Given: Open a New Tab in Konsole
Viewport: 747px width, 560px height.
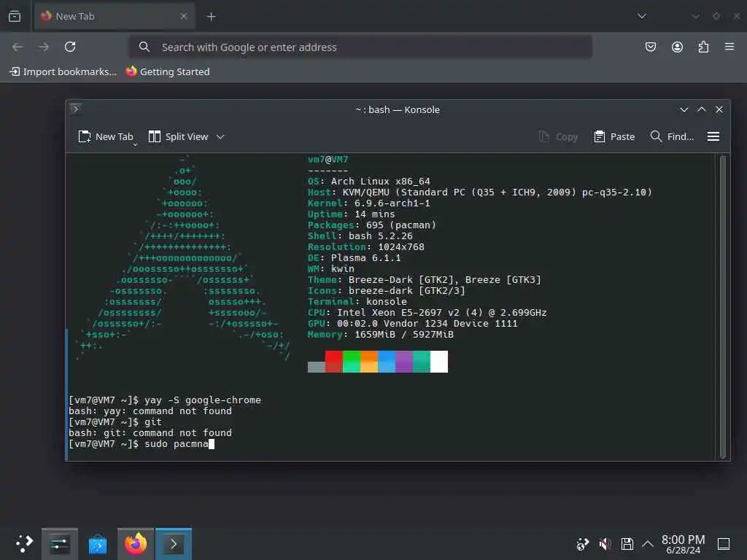Looking at the screenshot, I should [106, 136].
